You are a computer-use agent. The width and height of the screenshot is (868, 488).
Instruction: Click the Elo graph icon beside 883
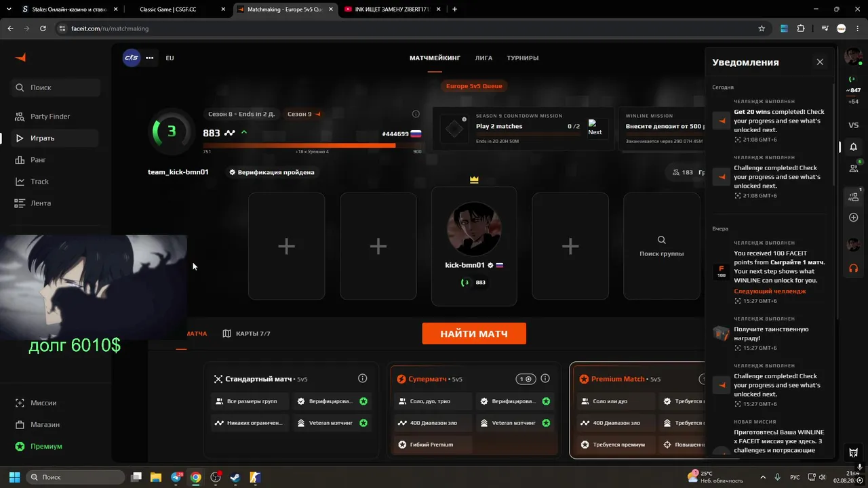click(230, 133)
